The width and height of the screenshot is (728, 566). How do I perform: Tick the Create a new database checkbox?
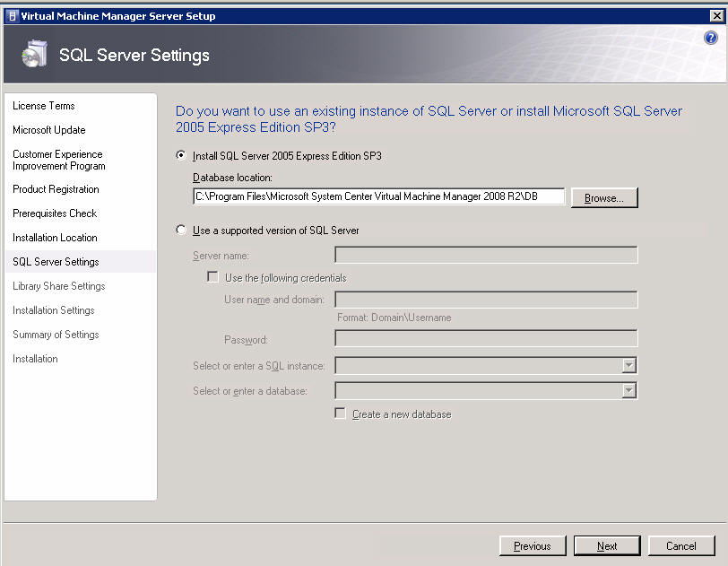tap(340, 414)
